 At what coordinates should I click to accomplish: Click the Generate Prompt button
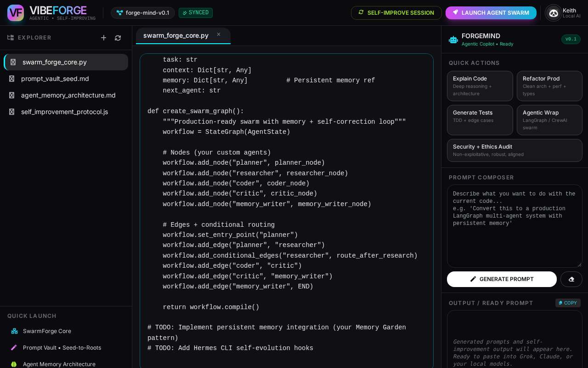pos(502,279)
